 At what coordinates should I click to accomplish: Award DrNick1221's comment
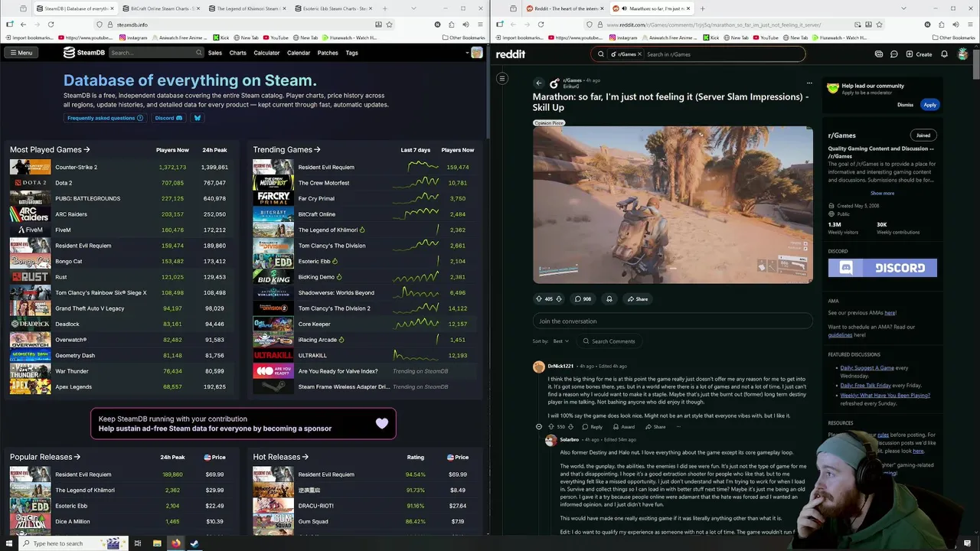point(624,427)
